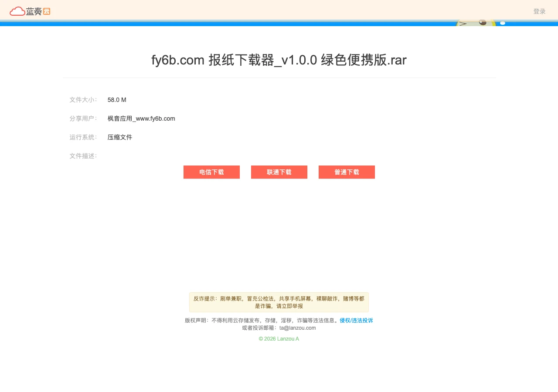The width and height of the screenshot is (558, 392).
Task: Open the 侵权/违法投诉 link
Action: [356, 321]
